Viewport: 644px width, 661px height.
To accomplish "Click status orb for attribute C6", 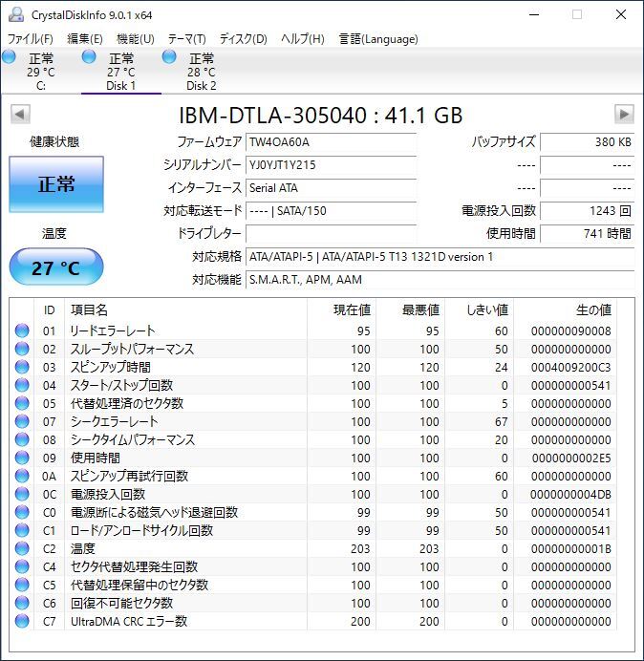I will (x=22, y=603).
